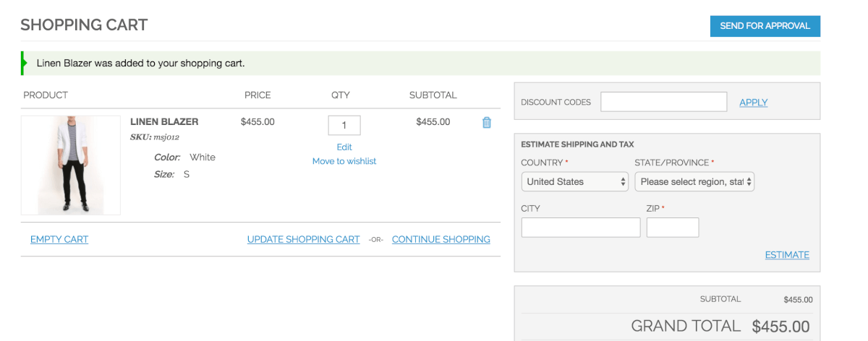Apply the discount code
Viewport: 868px width, 341px height.
[753, 103]
